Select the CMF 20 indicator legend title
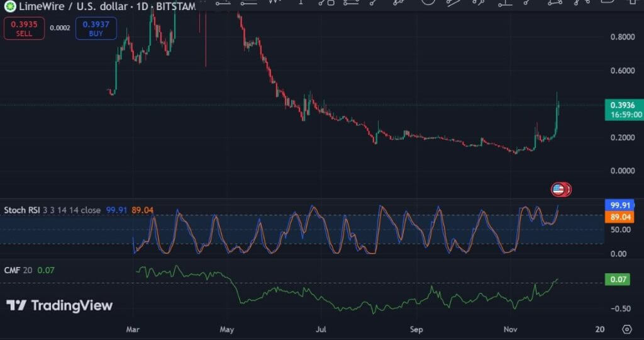Screen dimensions: 644x340 (x=18, y=270)
